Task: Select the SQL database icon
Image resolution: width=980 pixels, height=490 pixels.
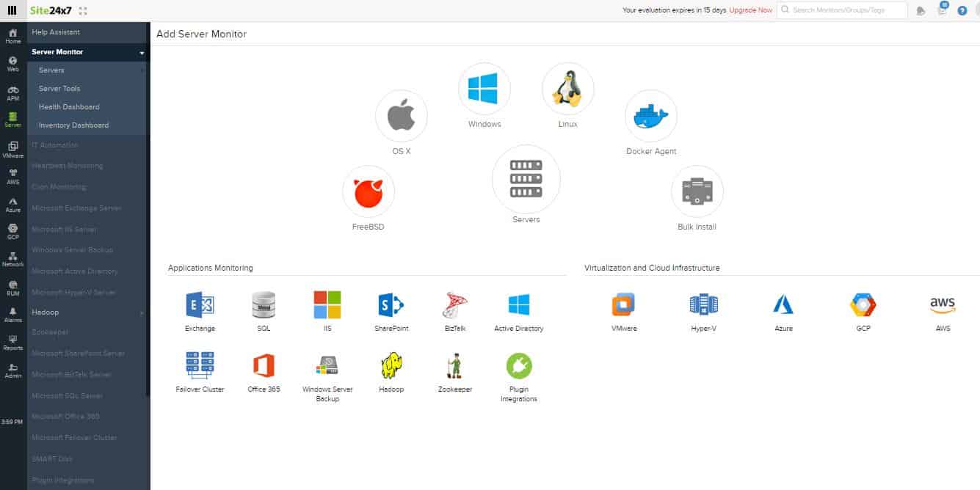Action: point(264,304)
